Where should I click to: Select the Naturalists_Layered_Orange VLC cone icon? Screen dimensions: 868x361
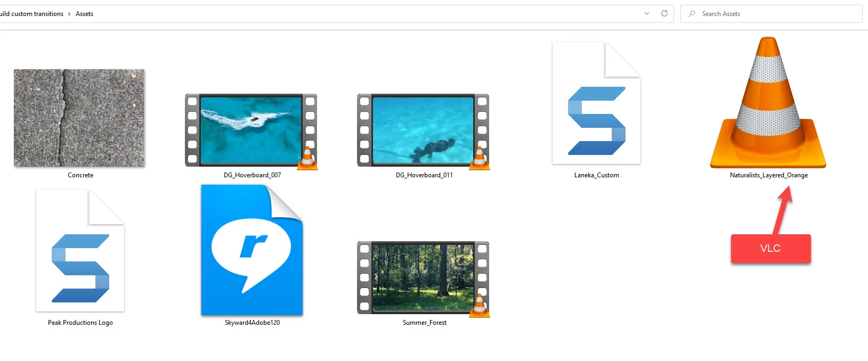click(x=768, y=102)
